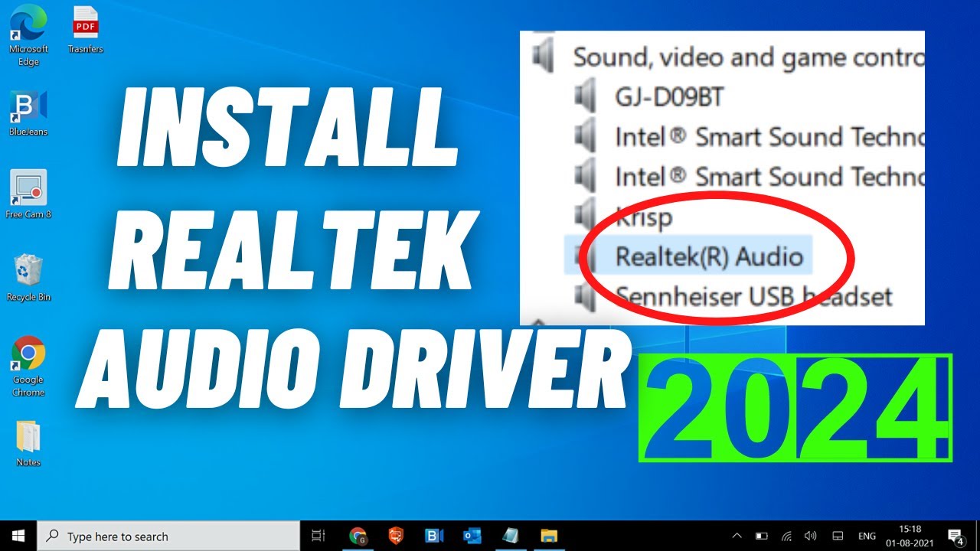Open the Recycle Bin on the desktop
Image resolution: width=980 pixels, height=551 pixels.
point(28,277)
